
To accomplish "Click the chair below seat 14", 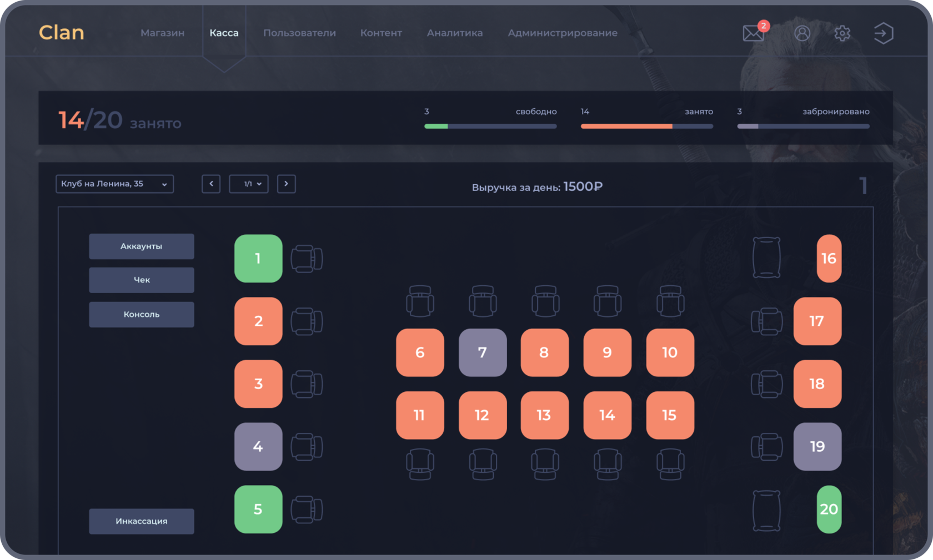I will pos(608,464).
